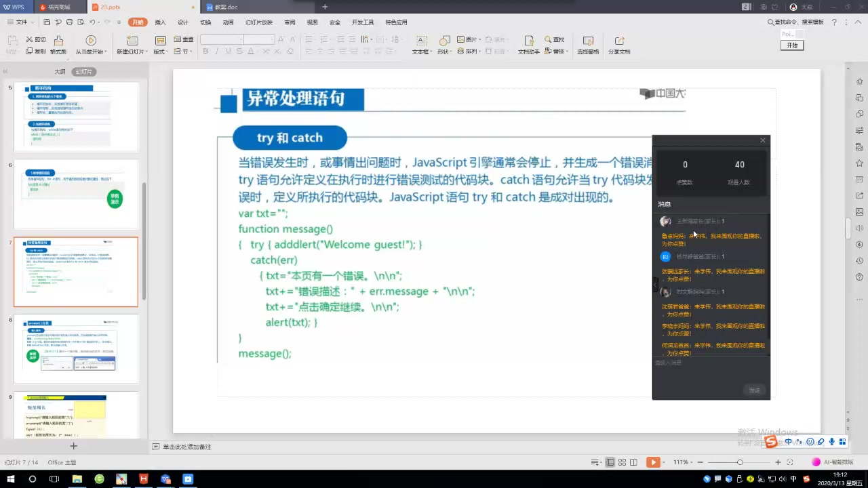The width and height of the screenshot is (868, 488).
Task: Click the fit slide to window icon
Action: pos(790,462)
